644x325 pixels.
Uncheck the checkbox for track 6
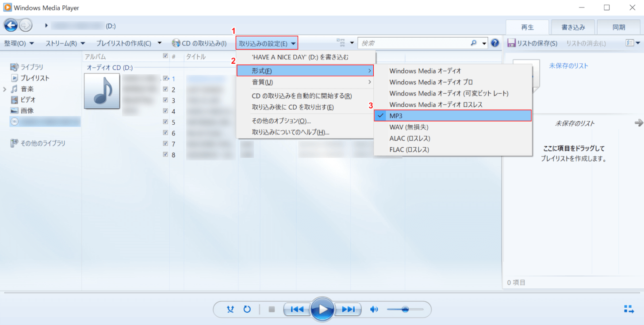165,133
